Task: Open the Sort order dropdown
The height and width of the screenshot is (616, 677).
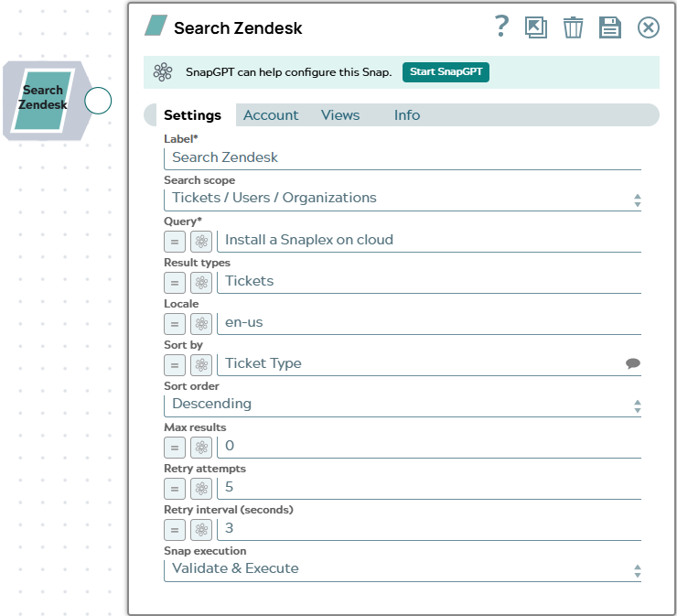Action: pos(403,405)
